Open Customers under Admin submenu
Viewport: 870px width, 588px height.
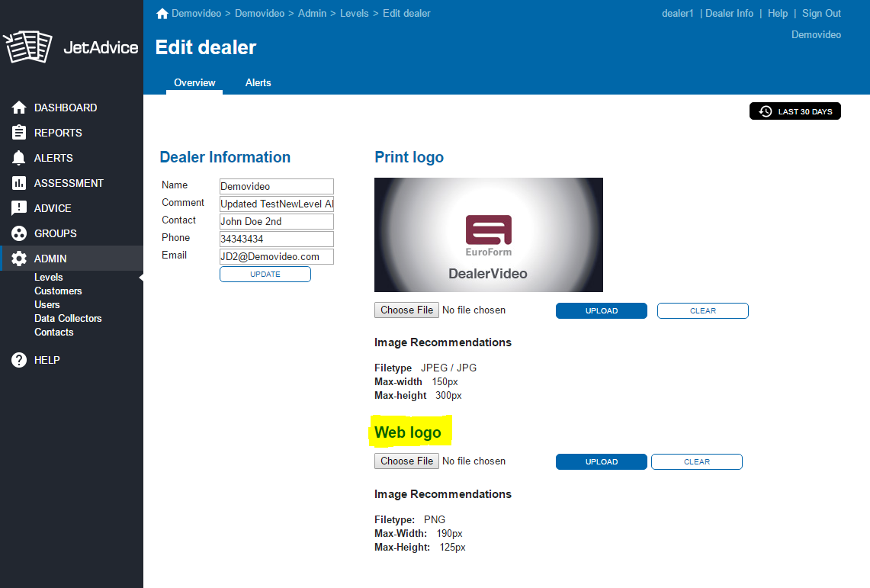click(x=58, y=291)
